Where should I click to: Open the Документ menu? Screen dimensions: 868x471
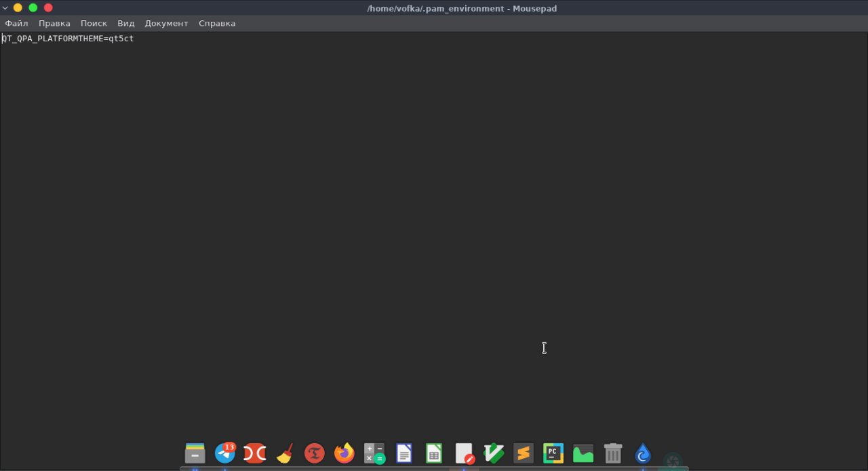[166, 23]
